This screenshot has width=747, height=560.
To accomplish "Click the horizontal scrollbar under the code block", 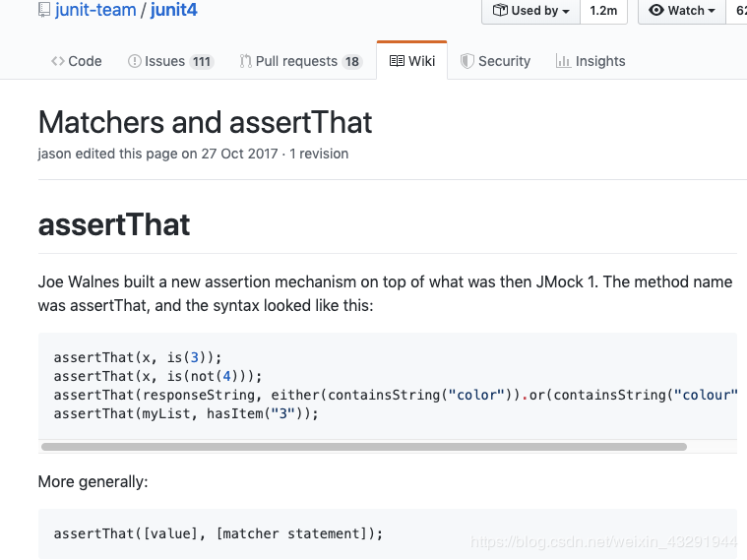I will pyautogui.click(x=364, y=447).
